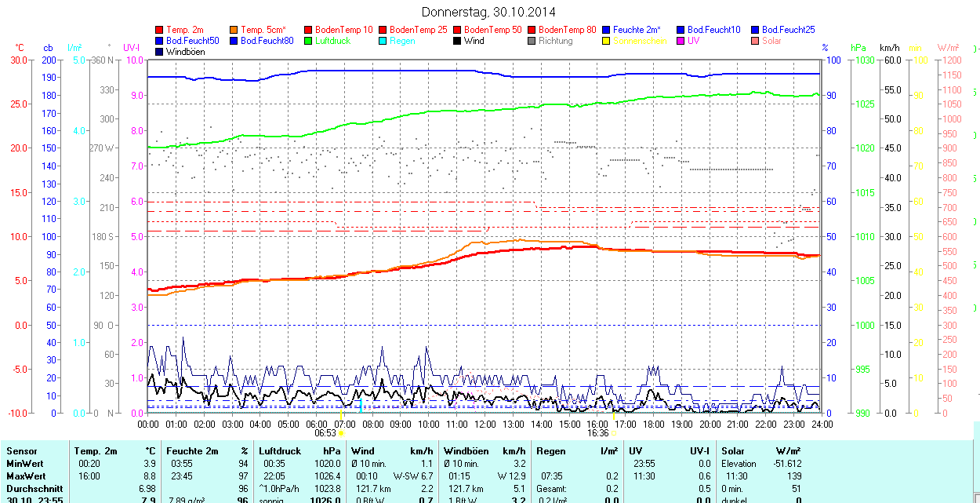Click the green Luftdruck legend square
Viewport: 980px width, 503px height.
point(309,41)
